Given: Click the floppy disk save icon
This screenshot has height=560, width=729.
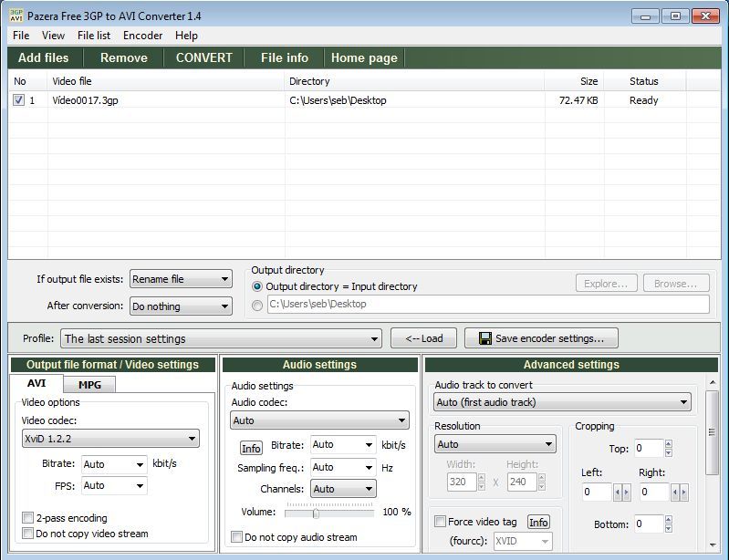Looking at the screenshot, I should [x=484, y=338].
